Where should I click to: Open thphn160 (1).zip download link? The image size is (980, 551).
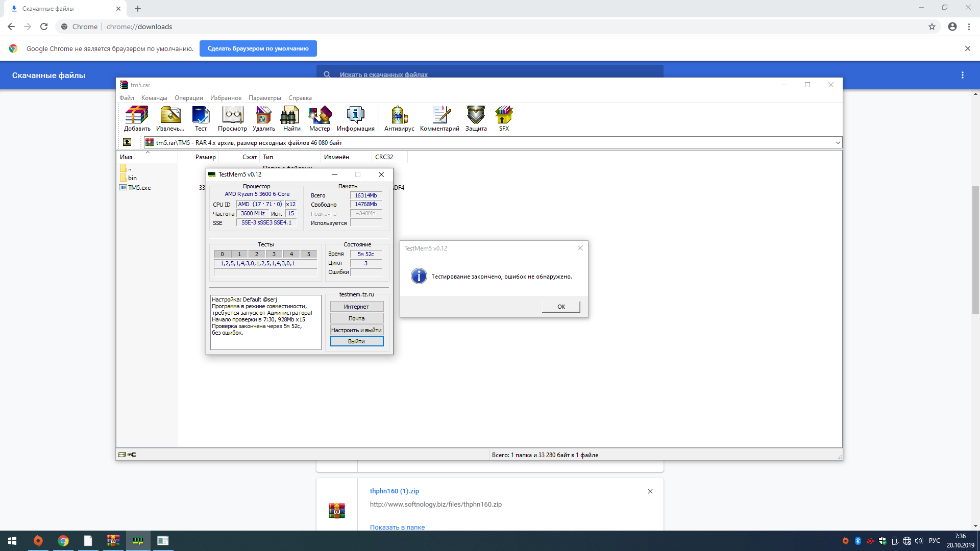[x=394, y=491]
